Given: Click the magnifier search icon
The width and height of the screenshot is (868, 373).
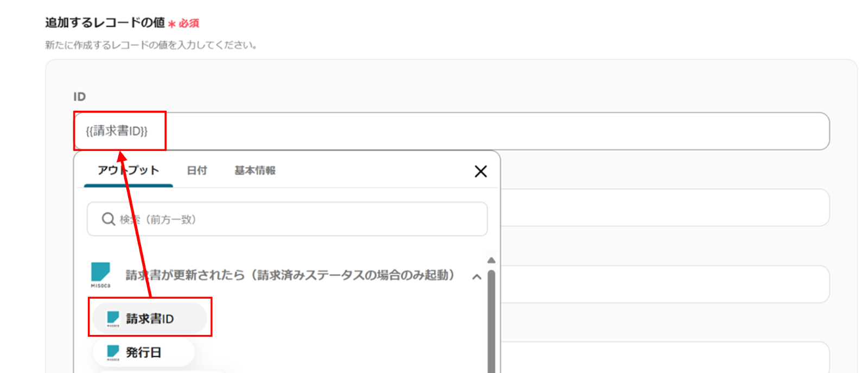Looking at the screenshot, I should coord(108,219).
